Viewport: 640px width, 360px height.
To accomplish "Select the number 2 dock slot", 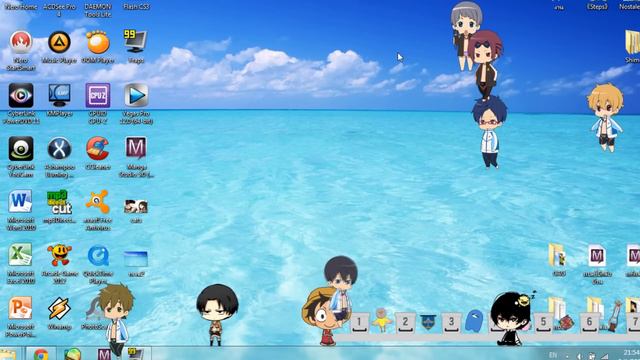I will (405, 323).
